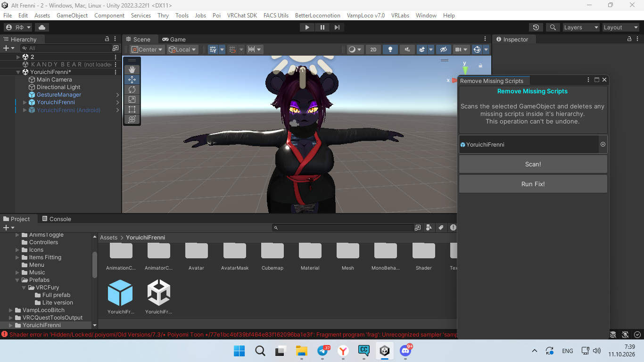Image resolution: width=644 pixels, height=362 pixels.
Task: Open Discord from the taskbar
Action: click(406, 350)
